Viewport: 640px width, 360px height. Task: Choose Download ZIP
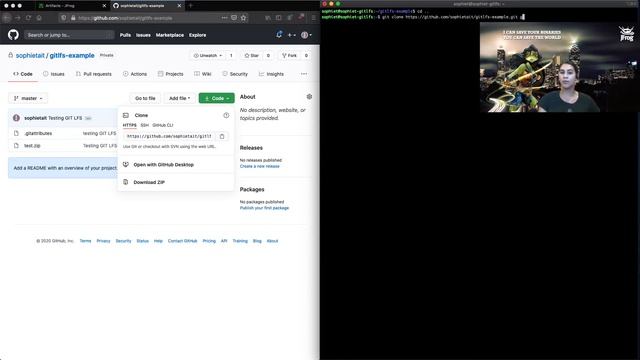click(149, 182)
